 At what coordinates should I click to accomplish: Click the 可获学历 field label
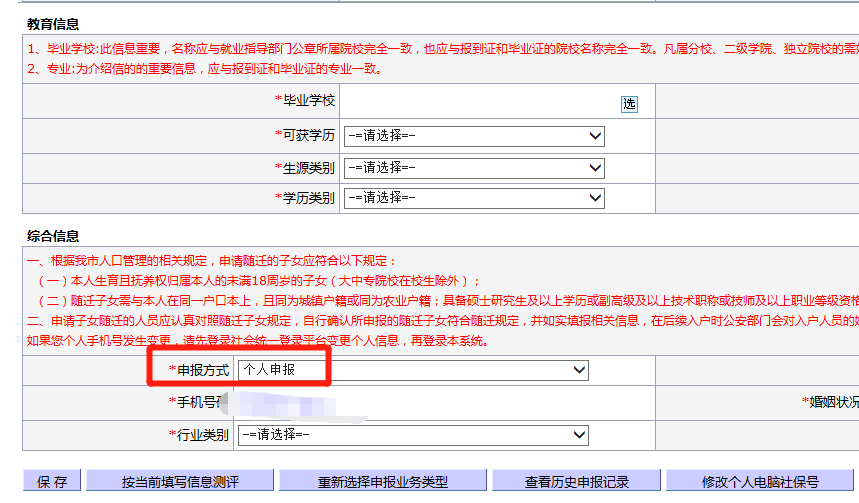(305, 135)
